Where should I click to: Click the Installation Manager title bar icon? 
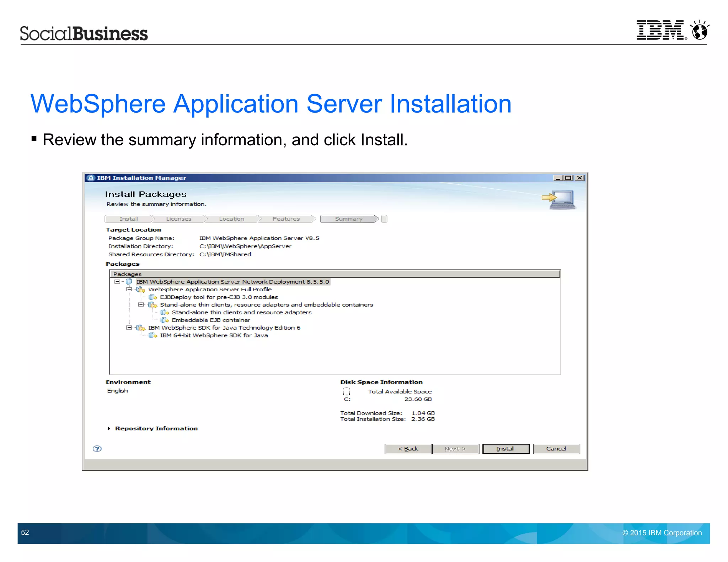pyautogui.click(x=91, y=178)
